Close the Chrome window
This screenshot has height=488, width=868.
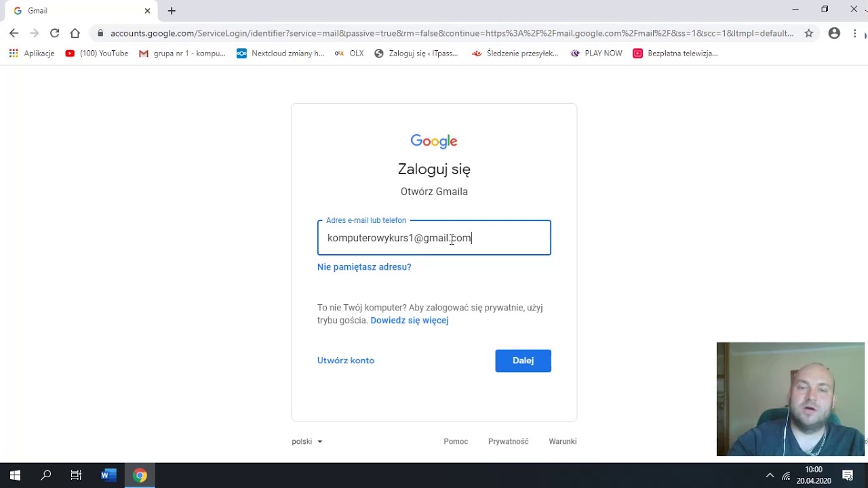click(854, 9)
